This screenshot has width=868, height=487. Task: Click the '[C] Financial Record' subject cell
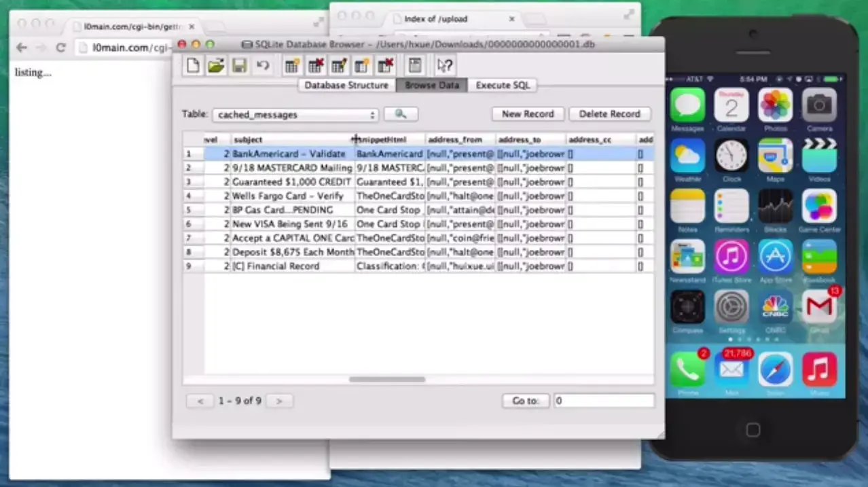(x=293, y=266)
